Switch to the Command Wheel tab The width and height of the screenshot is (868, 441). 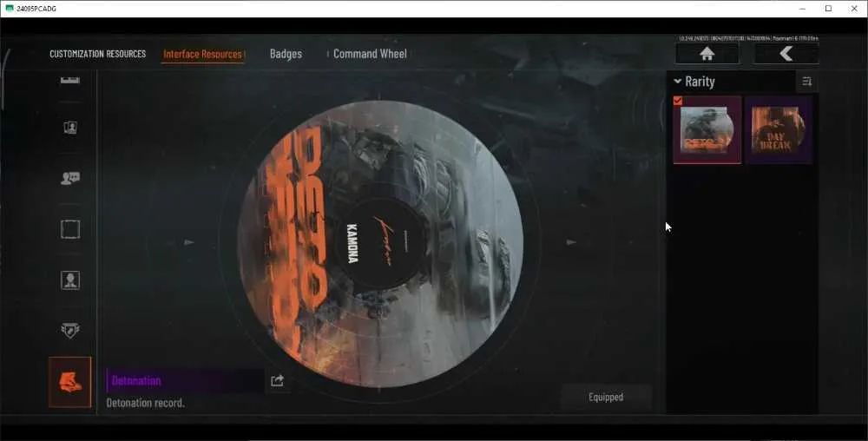pyautogui.click(x=370, y=54)
